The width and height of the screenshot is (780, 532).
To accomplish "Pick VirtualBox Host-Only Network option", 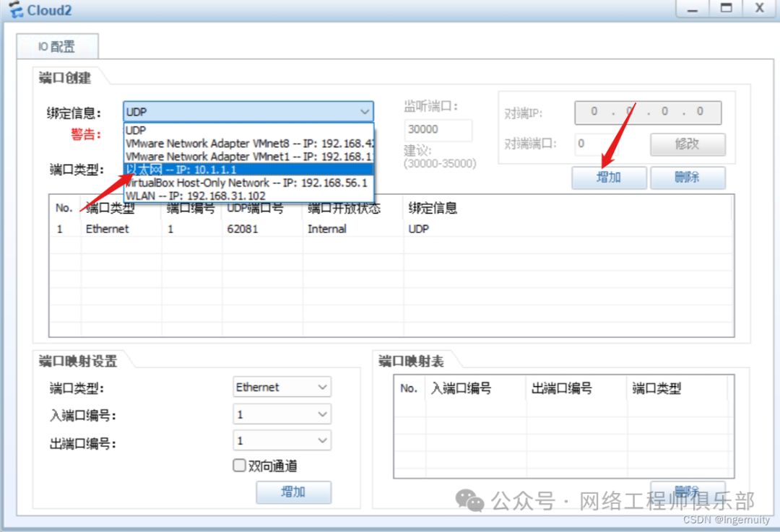I will [x=248, y=183].
